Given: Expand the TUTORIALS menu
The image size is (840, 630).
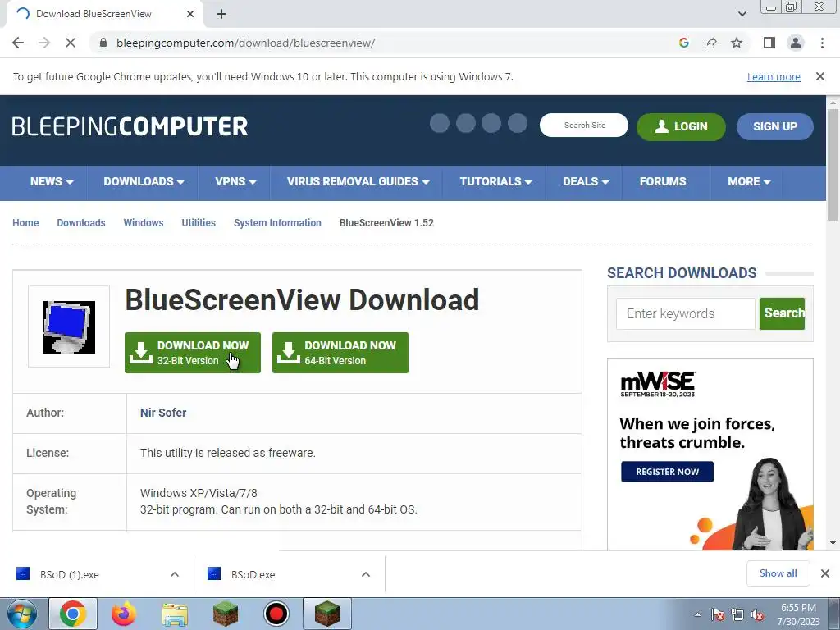Looking at the screenshot, I should click(495, 181).
